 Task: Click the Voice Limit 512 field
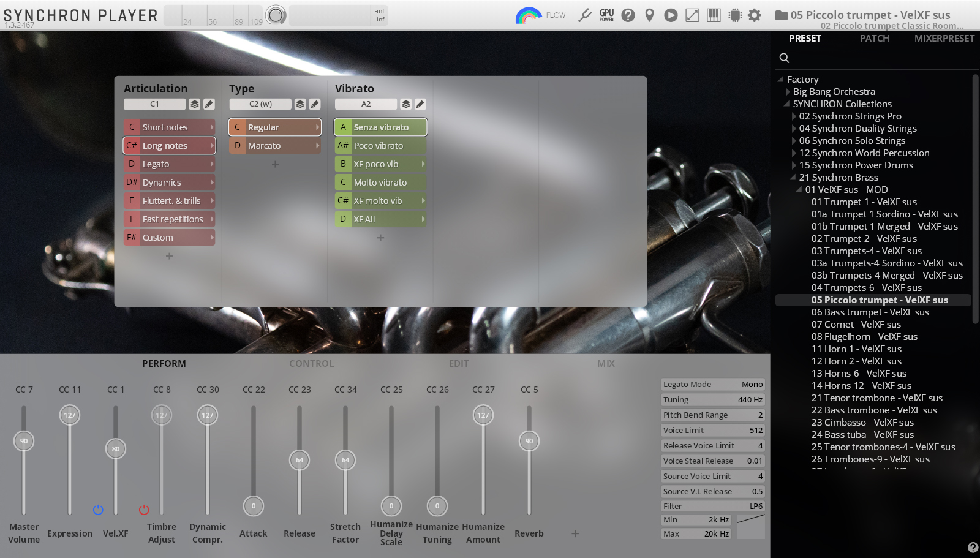pos(713,430)
